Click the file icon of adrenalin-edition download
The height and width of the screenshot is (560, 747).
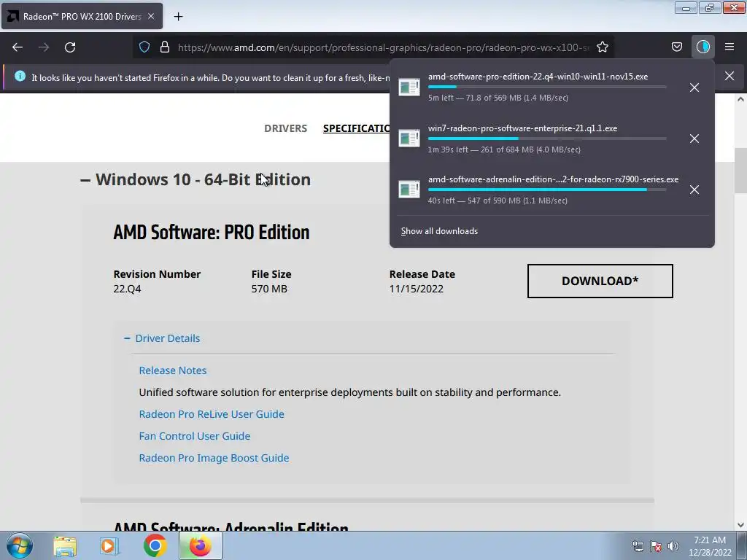(409, 189)
